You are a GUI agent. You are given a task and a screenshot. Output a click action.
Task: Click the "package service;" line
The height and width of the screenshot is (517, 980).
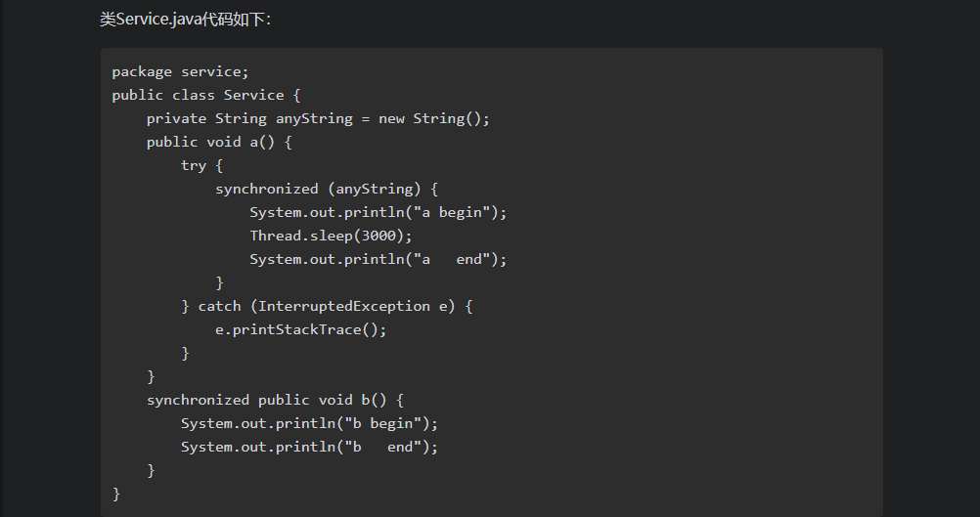pos(180,71)
